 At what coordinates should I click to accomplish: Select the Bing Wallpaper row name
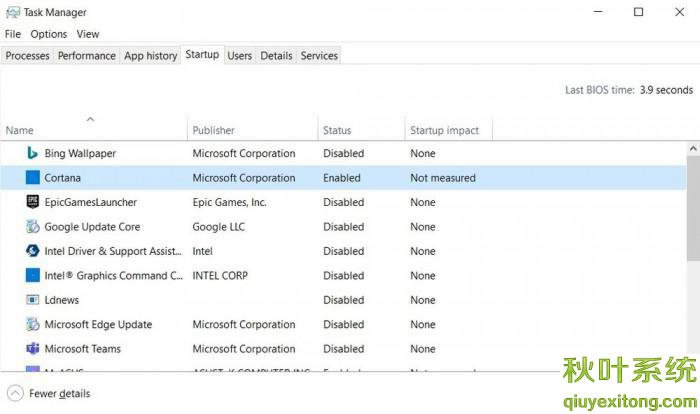(x=80, y=153)
